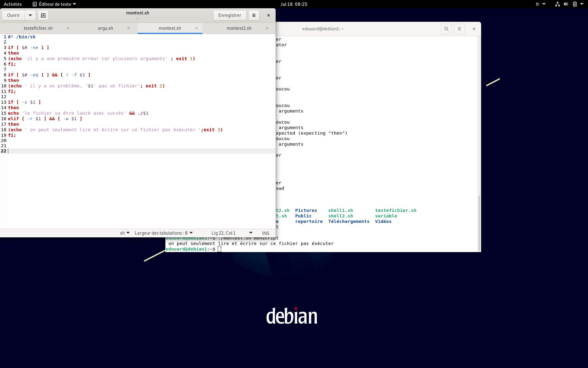Click 'shell1.sh' in the terminal listing
Viewport: 588px width, 368px height.
(341, 210)
